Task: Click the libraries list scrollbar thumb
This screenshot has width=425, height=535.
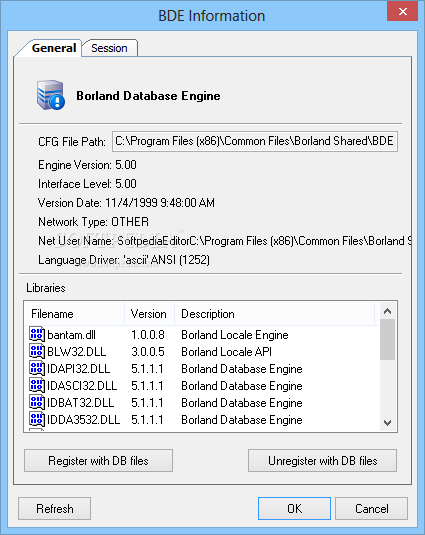Action: pos(387,339)
